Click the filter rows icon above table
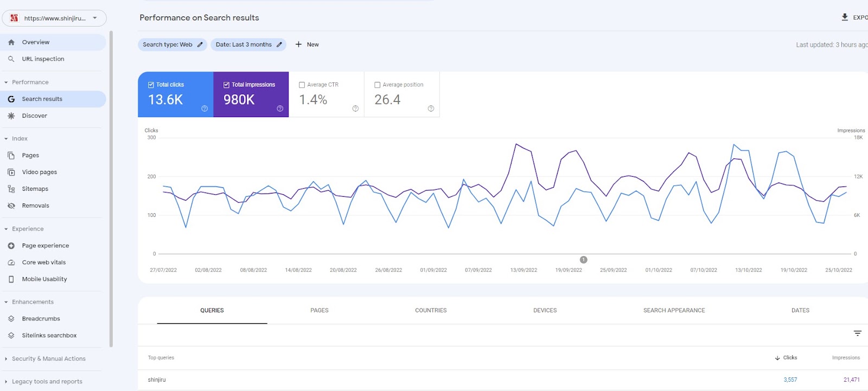This screenshot has width=868, height=391. (858, 334)
